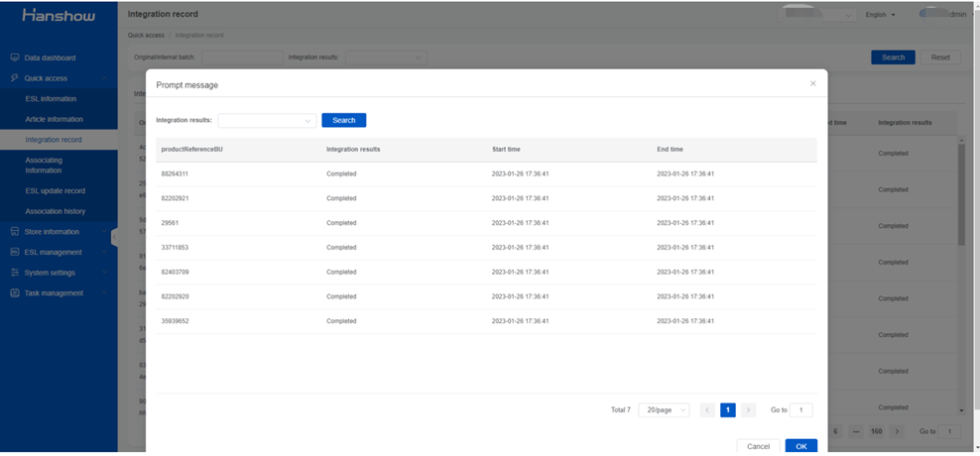This screenshot has height=456, width=980.
Task: Select Integration record menu item
Action: click(x=59, y=140)
